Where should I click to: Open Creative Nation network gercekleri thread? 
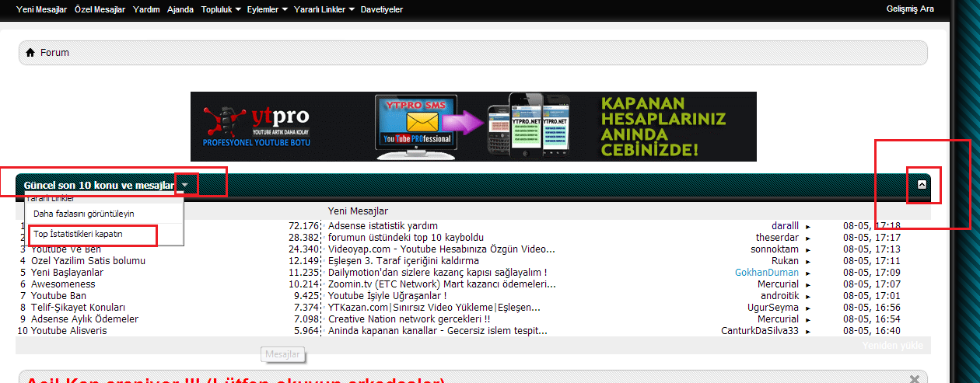(409, 319)
